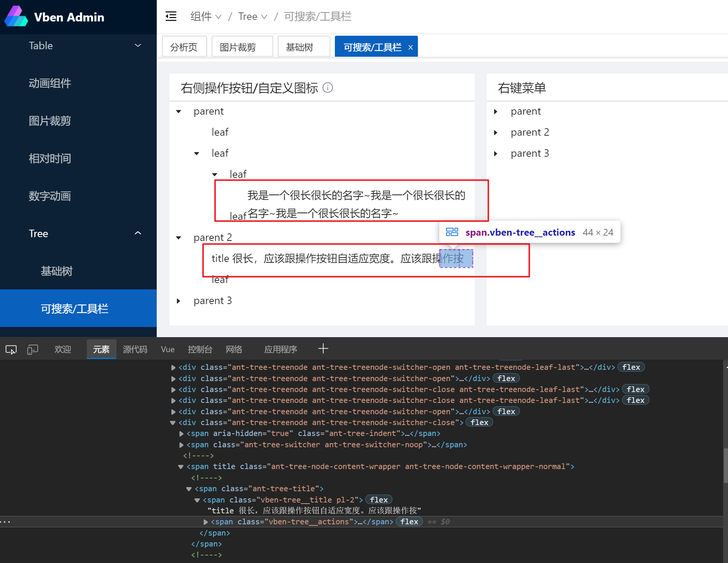
Task: Select the inspect element icon in DevTools
Action: 11,349
